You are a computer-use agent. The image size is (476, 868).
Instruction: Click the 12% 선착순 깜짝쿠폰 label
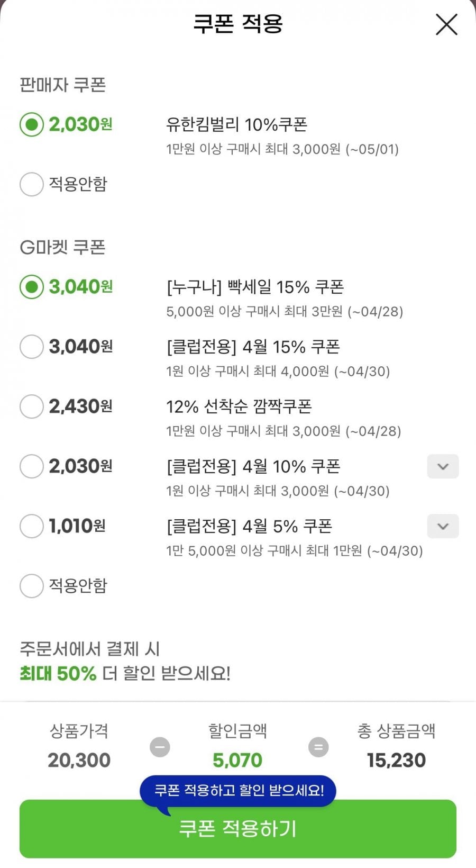(239, 406)
